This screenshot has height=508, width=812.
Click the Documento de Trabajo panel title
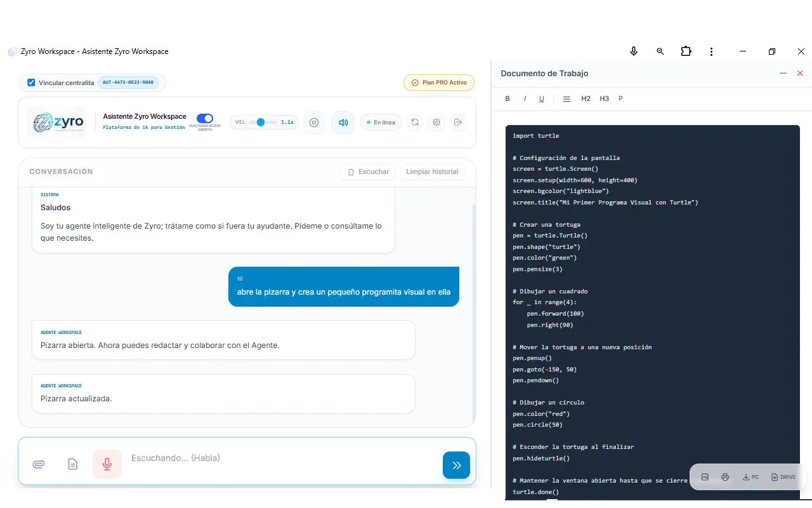click(544, 74)
